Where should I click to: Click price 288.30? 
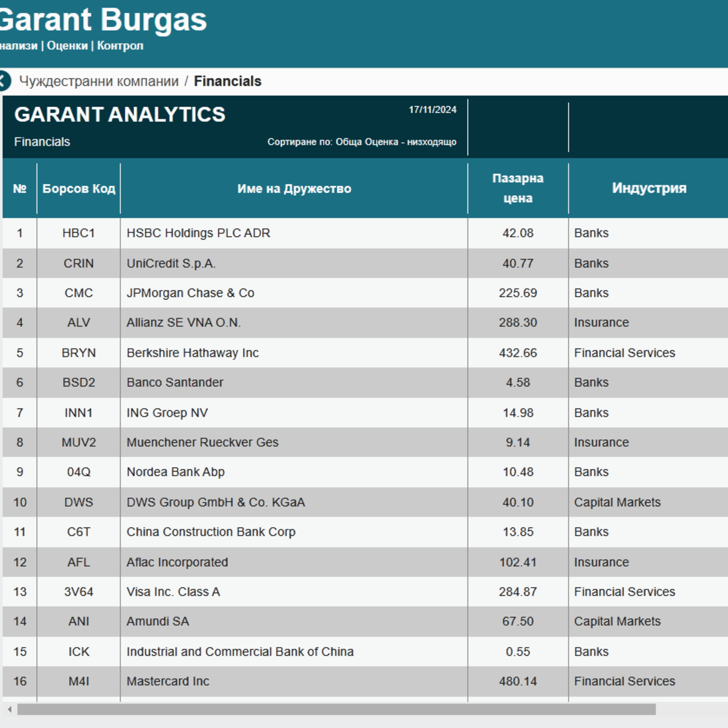tap(518, 322)
